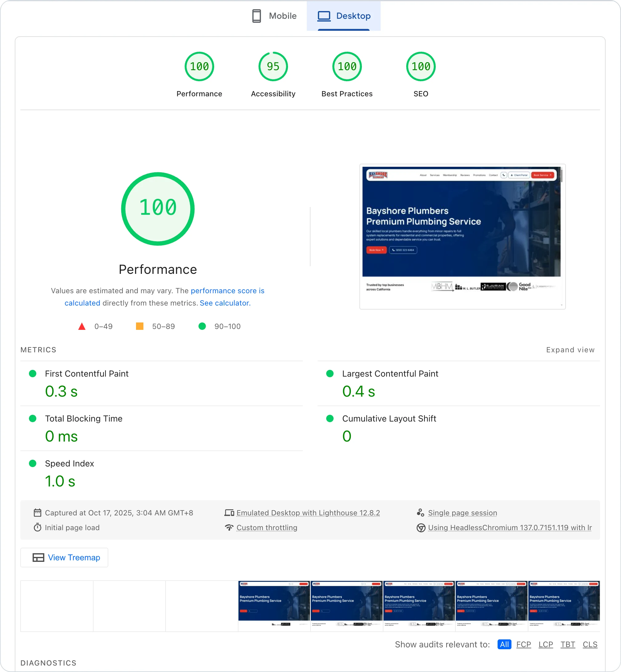Viewport: 621px width, 672px height.
Task: Expand Emulated Desktop with Lighthouse details
Action: click(308, 513)
